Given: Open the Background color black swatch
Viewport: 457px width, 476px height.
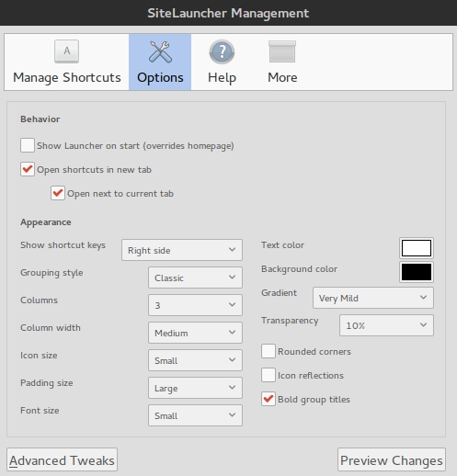Looking at the screenshot, I should click(x=417, y=272).
